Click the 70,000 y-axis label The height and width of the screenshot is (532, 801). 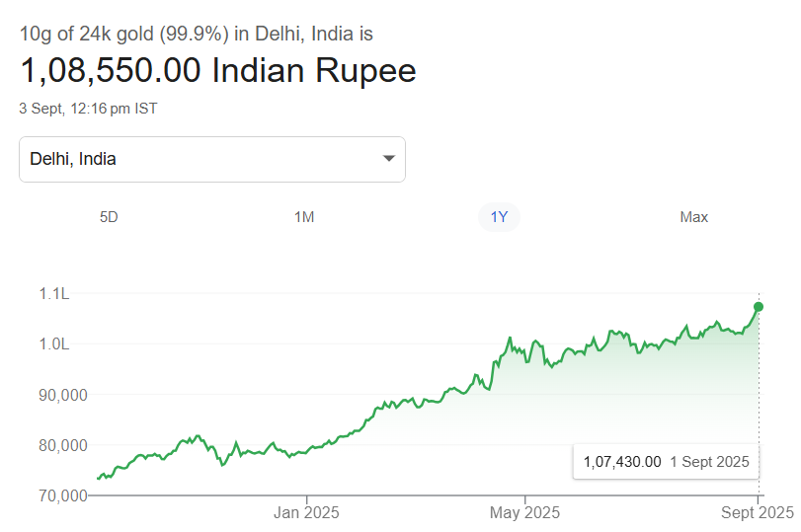tap(61, 494)
